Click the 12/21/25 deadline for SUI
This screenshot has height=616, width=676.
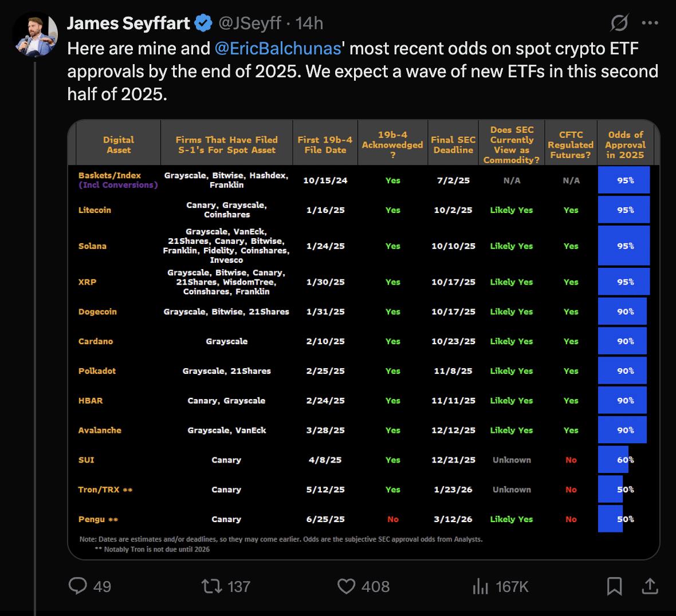pos(453,460)
